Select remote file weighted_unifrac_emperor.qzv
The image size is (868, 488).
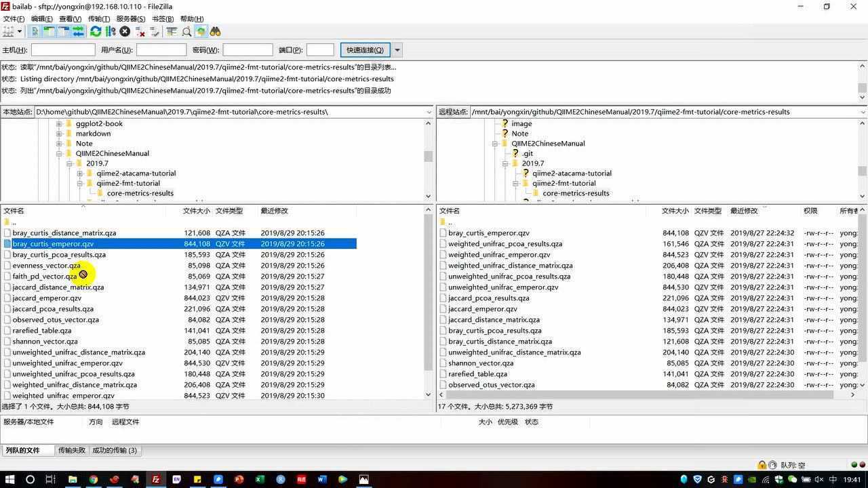pyautogui.click(x=499, y=255)
